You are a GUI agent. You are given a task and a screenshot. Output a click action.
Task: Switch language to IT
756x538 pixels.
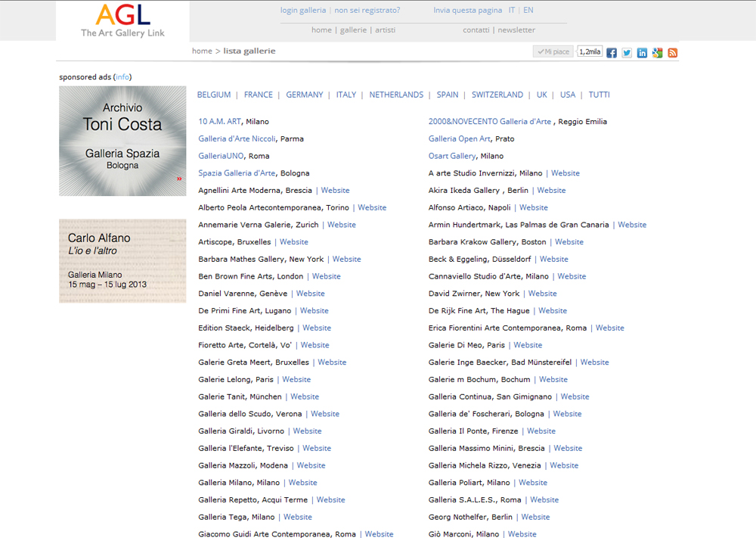[x=512, y=10]
